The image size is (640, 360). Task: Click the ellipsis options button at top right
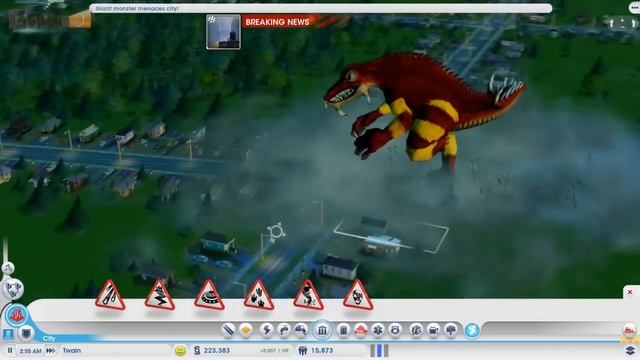pos(635,8)
